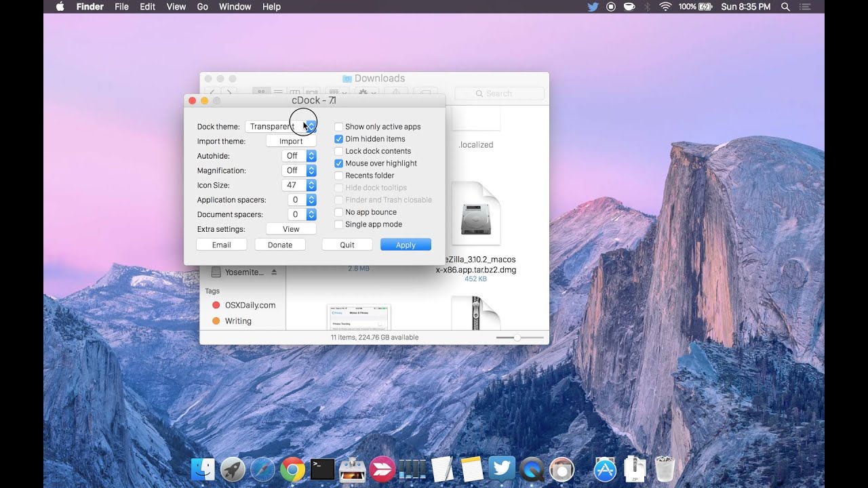Start QuickTime Player from the Dock
This screenshot has width=868, height=488.
[532, 468]
